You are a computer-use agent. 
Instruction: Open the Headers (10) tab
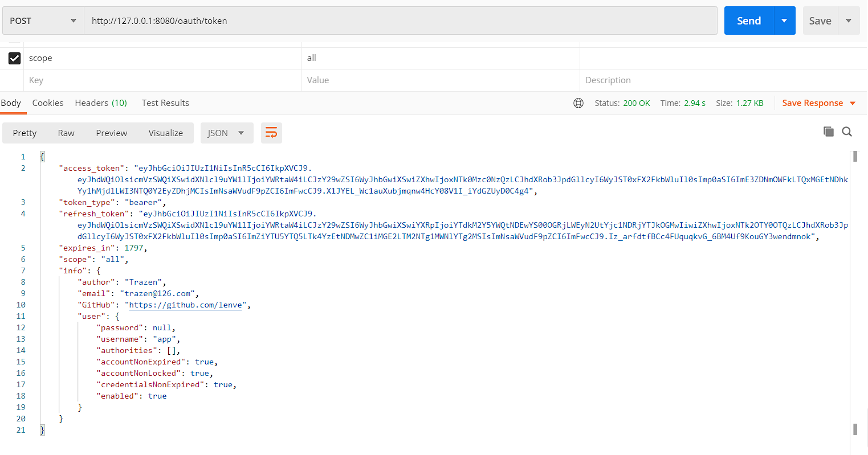coord(101,103)
